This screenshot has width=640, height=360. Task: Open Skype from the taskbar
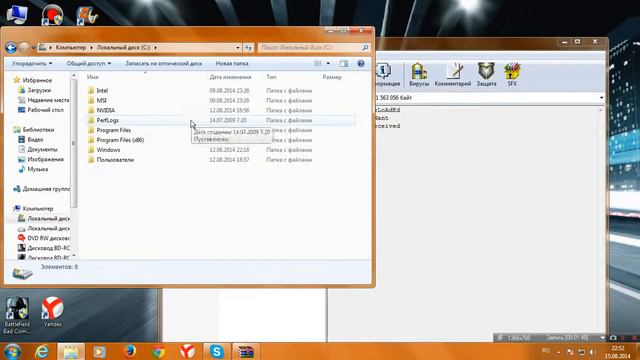[x=216, y=351]
